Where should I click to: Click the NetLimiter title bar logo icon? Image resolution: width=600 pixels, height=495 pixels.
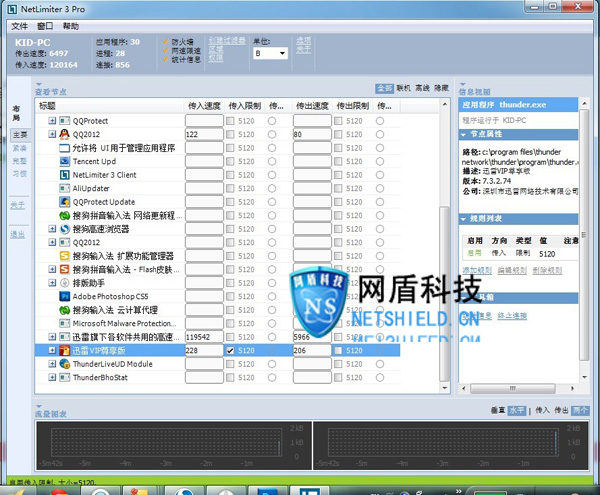click(x=12, y=9)
